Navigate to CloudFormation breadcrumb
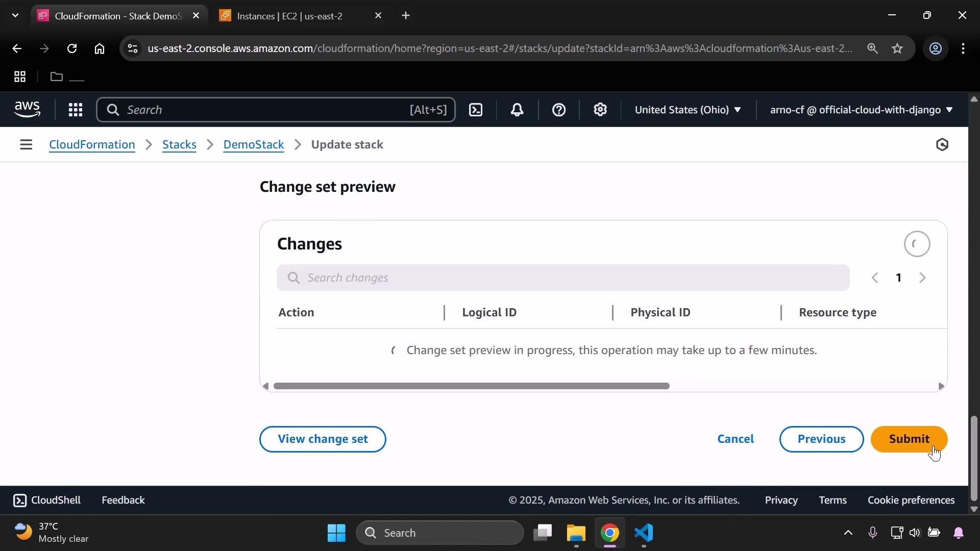The width and height of the screenshot is (980, 551). point(92,145)
